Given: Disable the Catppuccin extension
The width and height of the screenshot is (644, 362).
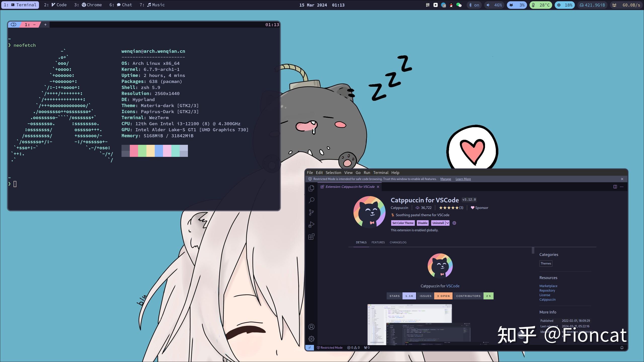Looking at the screenshot, I should click(422, 223).
